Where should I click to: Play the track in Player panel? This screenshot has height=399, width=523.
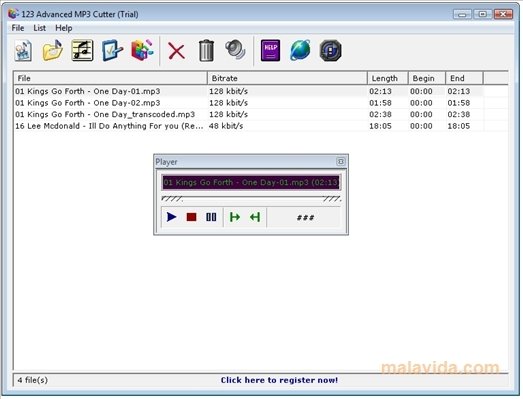tap(171, 217)
